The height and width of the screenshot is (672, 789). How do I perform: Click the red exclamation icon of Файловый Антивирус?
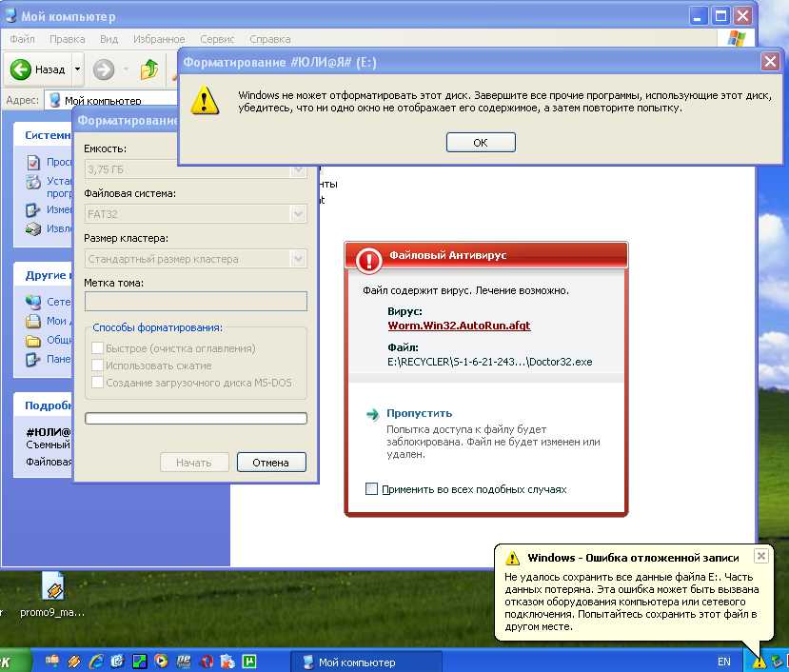point(369,260)
